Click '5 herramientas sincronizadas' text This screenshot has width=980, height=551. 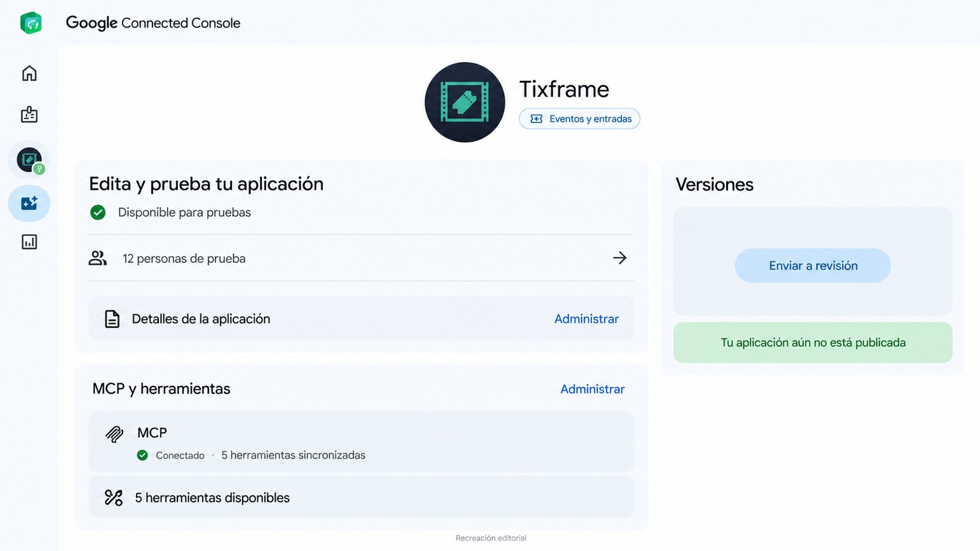[x=293, y=455]
